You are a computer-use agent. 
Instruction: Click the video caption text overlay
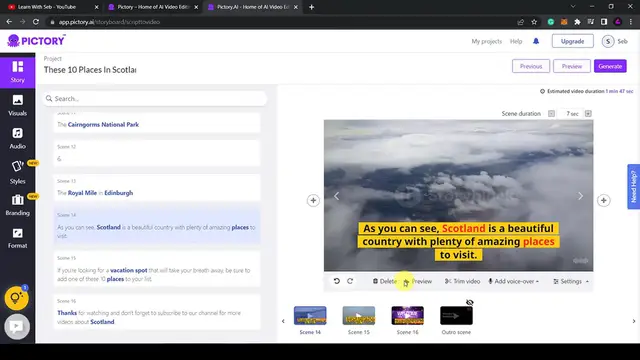tap(458, 242)
